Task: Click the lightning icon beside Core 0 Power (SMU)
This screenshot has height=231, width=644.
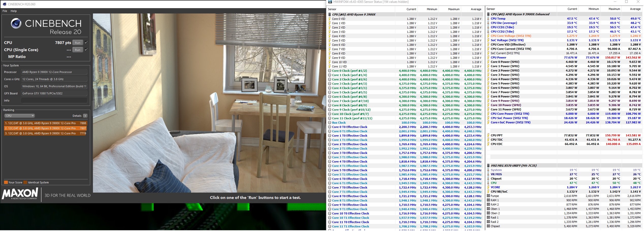Action: pyautogui.click(x=488, y=62)
